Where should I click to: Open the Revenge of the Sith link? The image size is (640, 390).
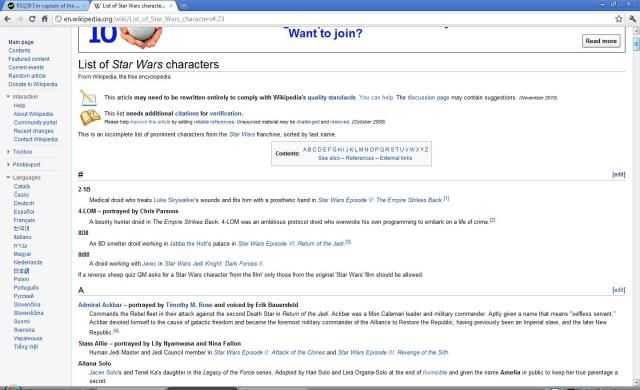click(393, 353)
